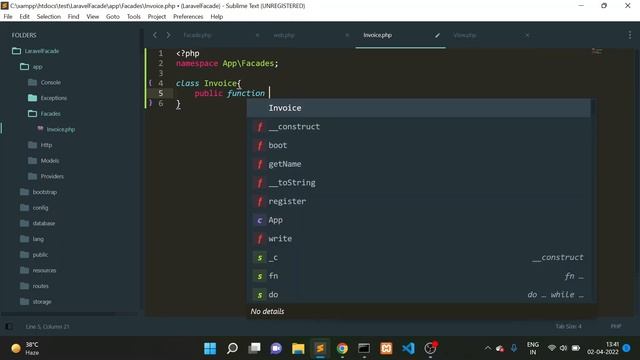Toggle sidebar with status bar panel icon

9,327
